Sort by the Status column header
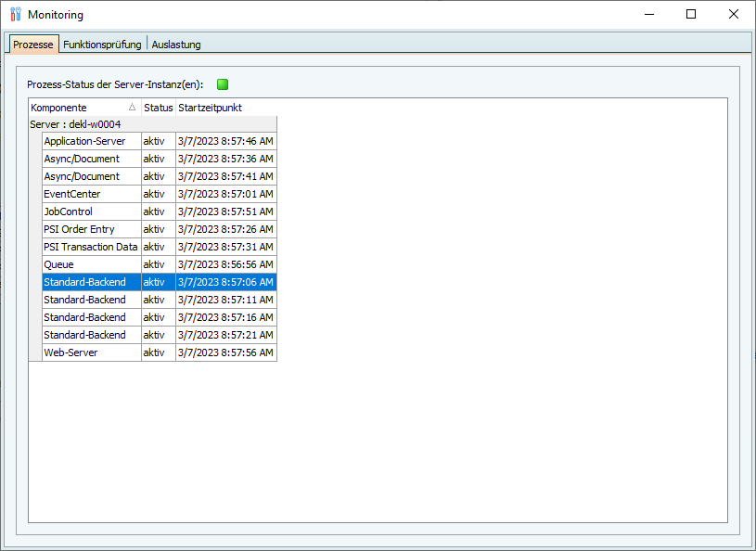 (158, 108)
